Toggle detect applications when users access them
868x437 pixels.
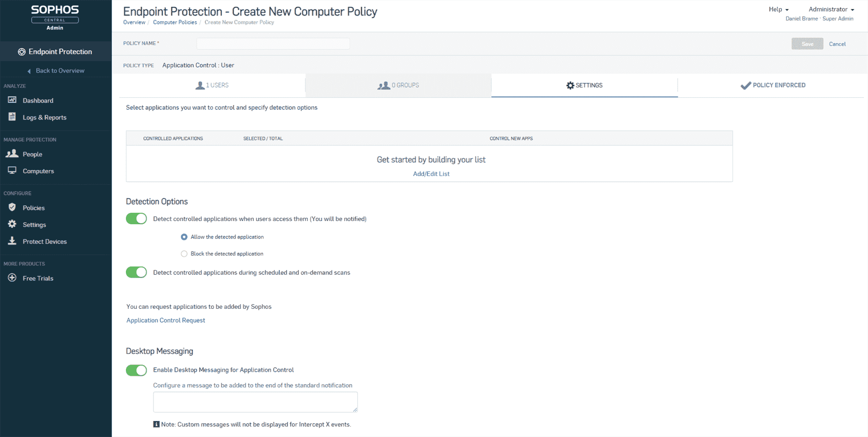[136, 219]
